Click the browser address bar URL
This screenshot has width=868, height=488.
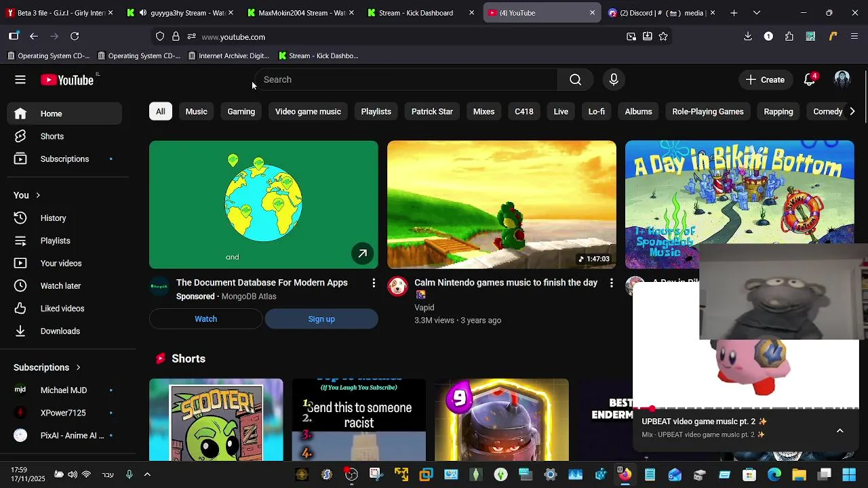pyautogui.click(x=233, y=37)
